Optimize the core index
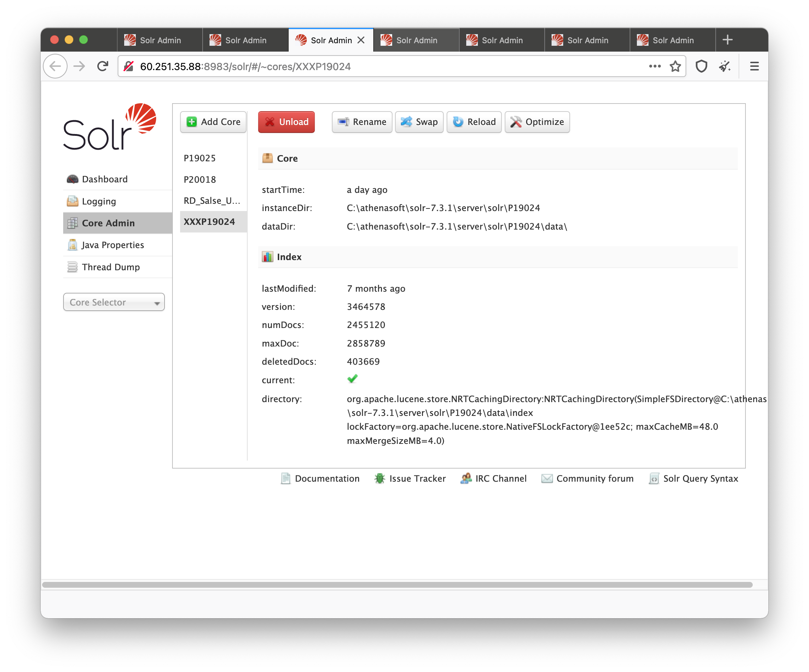Image resolution: width=809 pixels, height=672 pixels. point(537,122)
